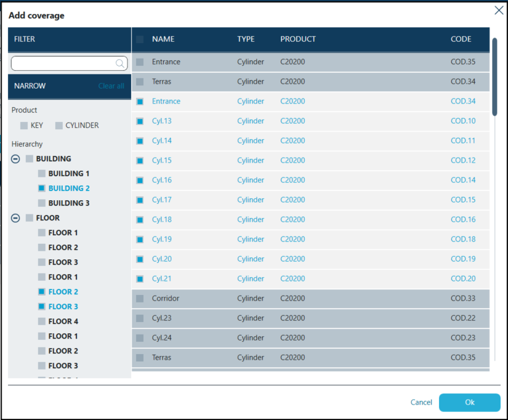
Task: Check the KEY product filter checkbox
Action: coord(24,126)
